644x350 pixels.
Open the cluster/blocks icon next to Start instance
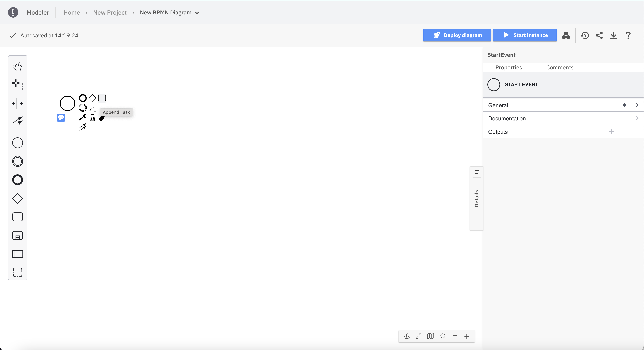(566, 35)
